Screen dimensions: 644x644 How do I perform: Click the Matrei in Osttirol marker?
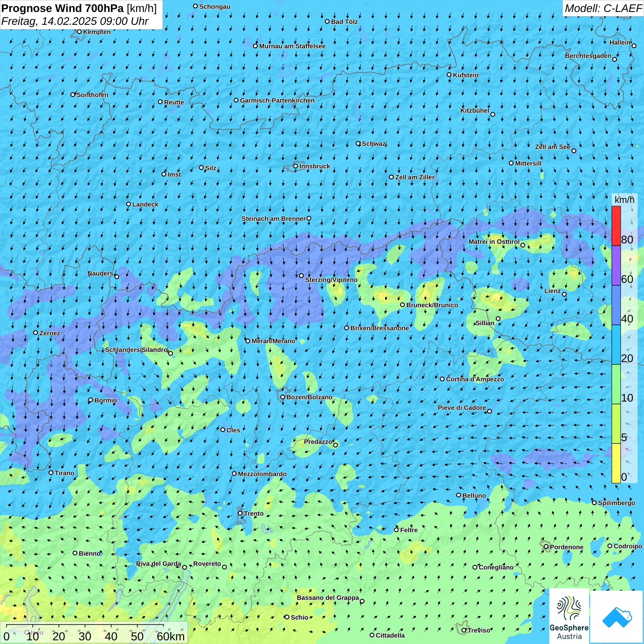pos(523,245)
